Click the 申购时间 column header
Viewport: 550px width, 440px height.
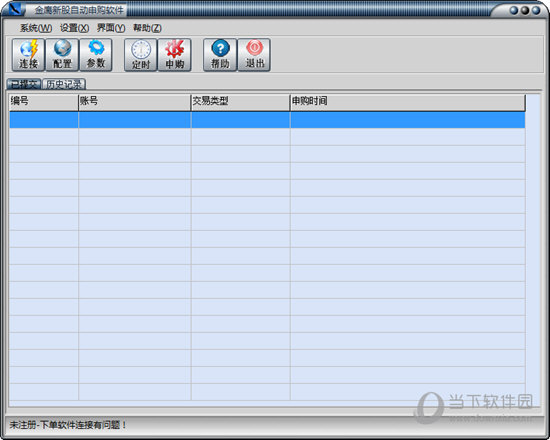click(408, 102)
